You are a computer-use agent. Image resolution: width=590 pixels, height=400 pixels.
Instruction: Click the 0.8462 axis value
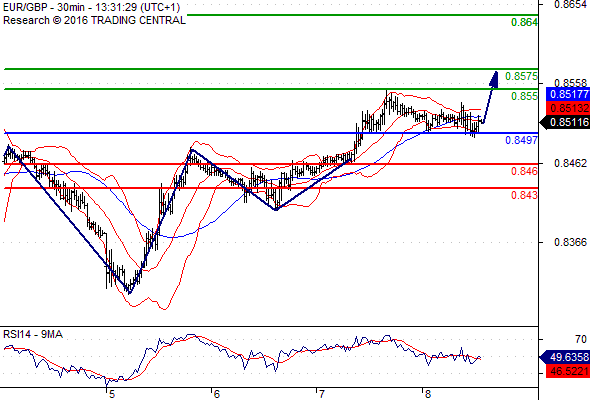[570, 163]
